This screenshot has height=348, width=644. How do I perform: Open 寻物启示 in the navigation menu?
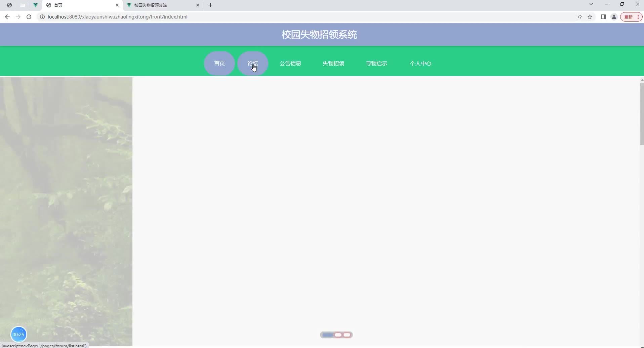point(376,63)
